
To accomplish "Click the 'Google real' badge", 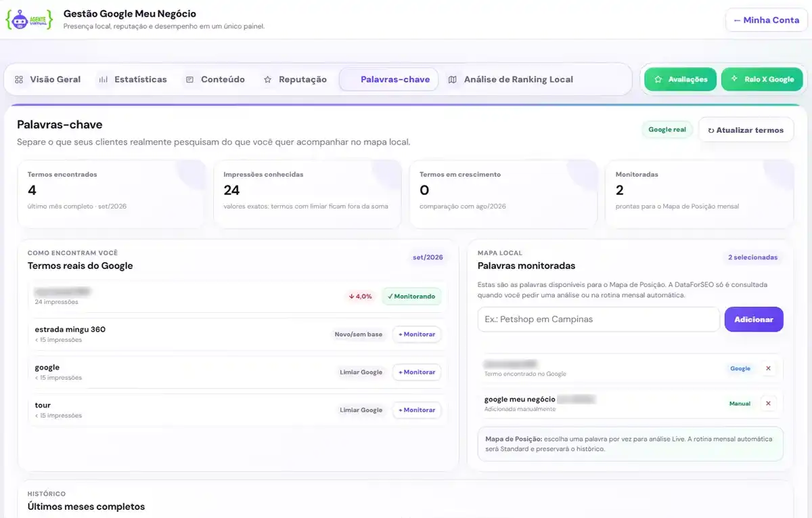I will point(667,130).
